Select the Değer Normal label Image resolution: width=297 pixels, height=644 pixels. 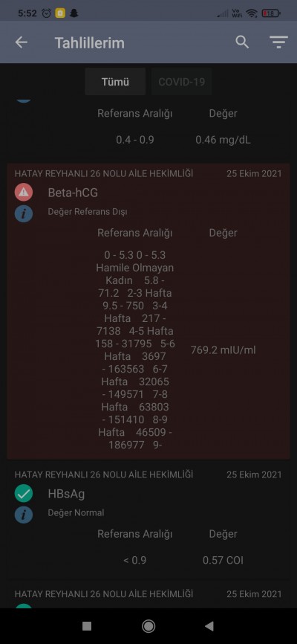(x=76, y=512)
